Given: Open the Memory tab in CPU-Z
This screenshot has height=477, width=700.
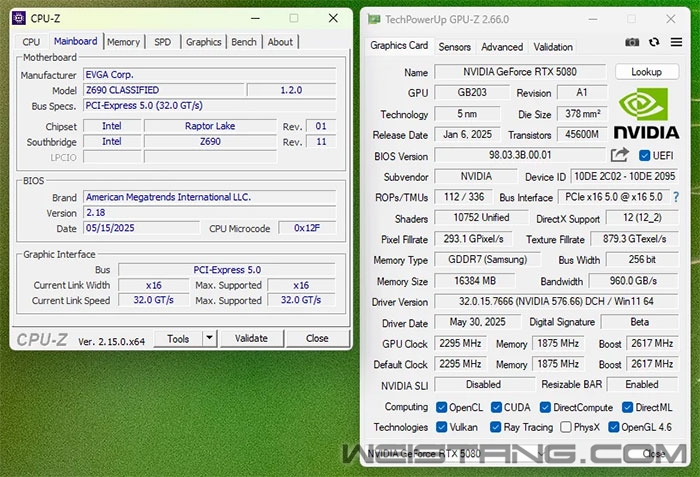Looking at the screenshot, I should click(x=123, y=42).
